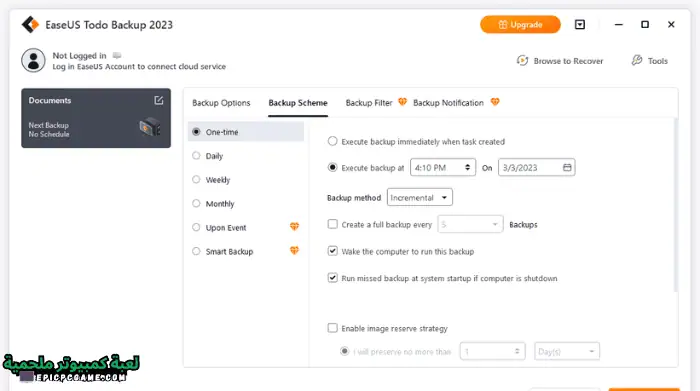Click the Not Logged in label
The image size is (700, 391).
pos(79,56)
